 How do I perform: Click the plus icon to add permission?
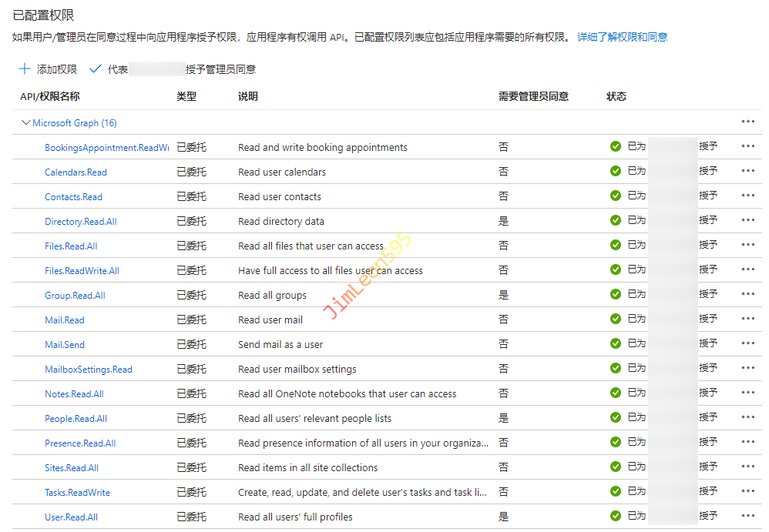tap(25, 69)
